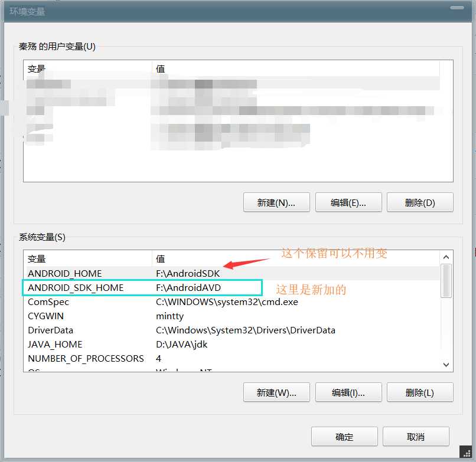Cancel the dialog with 取消
The image size is (476, 462).
[x=416, y=437]
